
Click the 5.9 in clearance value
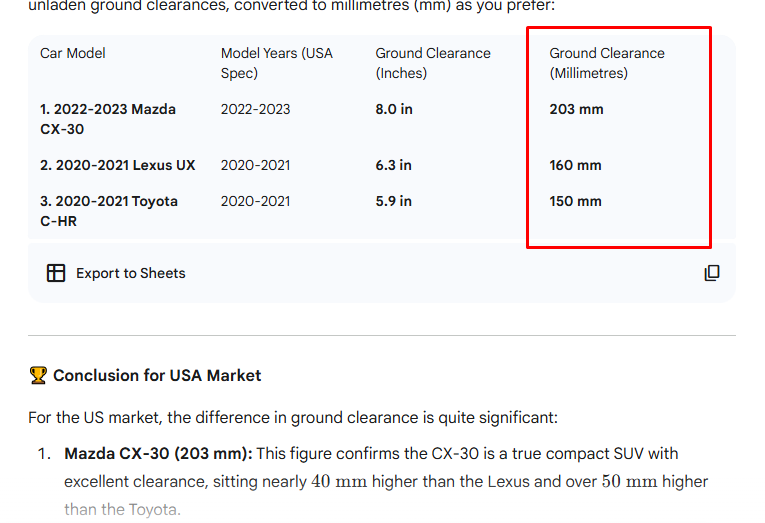click(393, 201)
